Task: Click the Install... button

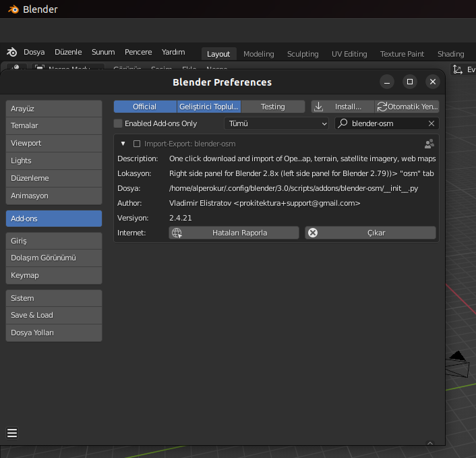Action: 343,107
